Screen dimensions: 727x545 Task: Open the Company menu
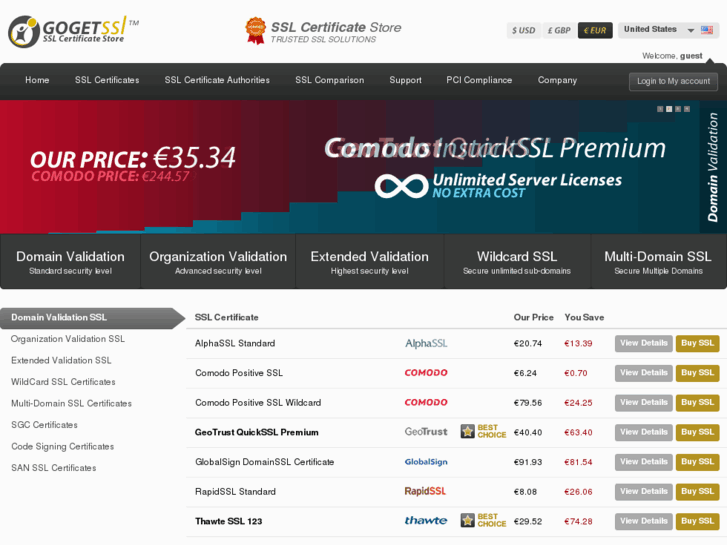[x=557, y=80]
